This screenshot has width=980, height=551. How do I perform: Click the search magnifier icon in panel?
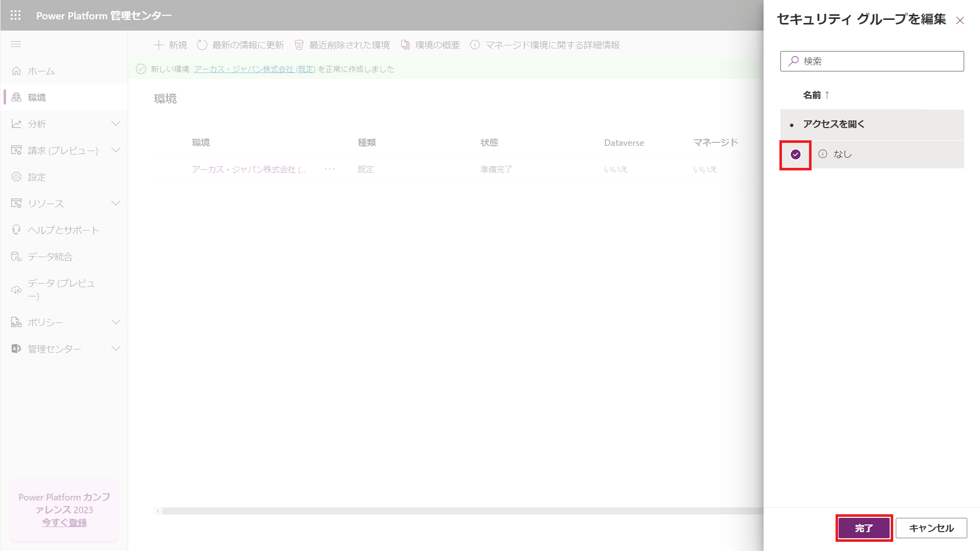(x=794, y=61)
